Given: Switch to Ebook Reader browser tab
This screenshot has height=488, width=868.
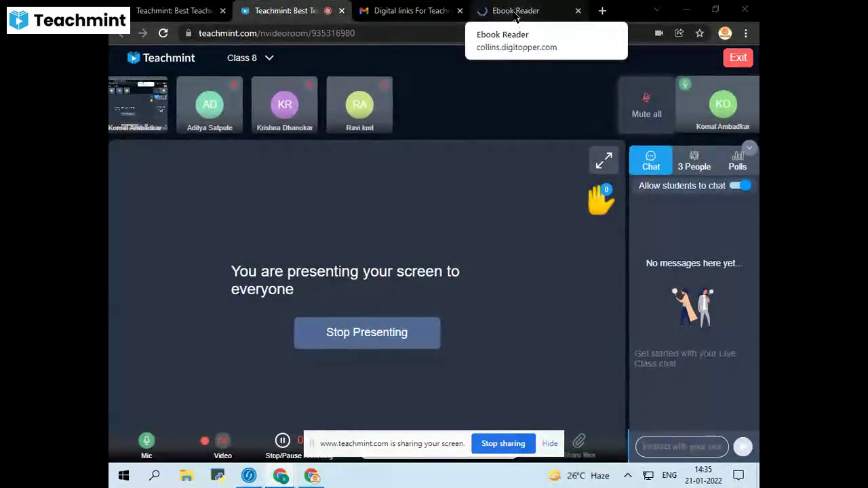Looking at the screenshot, I should 515,11.
